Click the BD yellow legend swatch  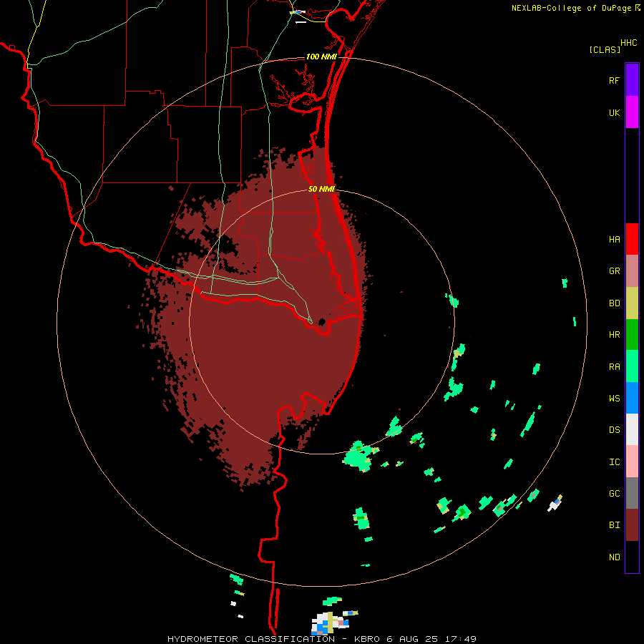point(632,303)
